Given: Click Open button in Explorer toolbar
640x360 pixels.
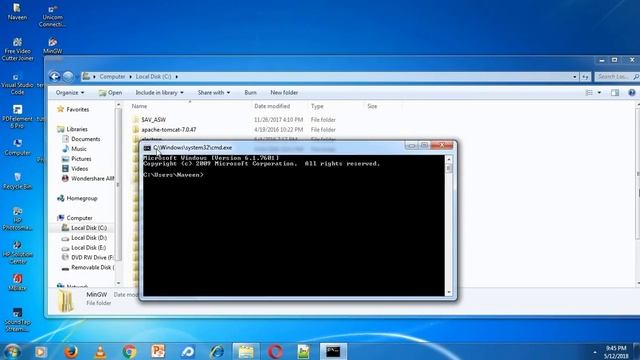Looking at the screenshot, I should click(110, 93).
